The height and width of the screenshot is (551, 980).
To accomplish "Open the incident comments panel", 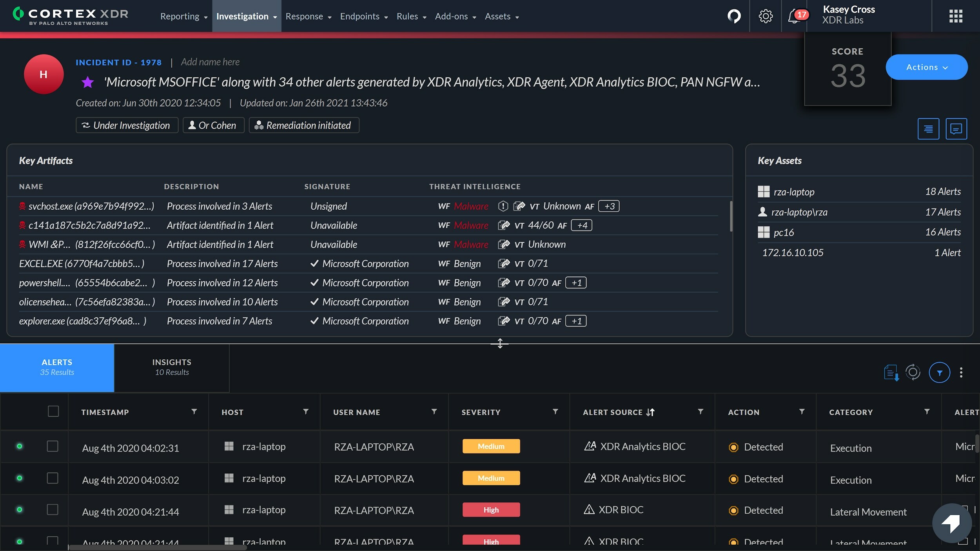I will point(956,129).
